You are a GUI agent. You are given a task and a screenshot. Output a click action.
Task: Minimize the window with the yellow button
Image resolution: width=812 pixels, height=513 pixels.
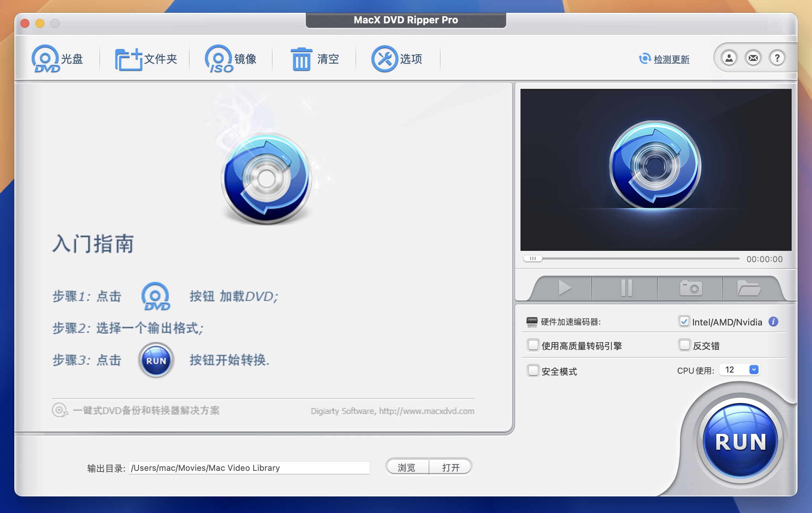pyautogui.click(x=40, y=23)
